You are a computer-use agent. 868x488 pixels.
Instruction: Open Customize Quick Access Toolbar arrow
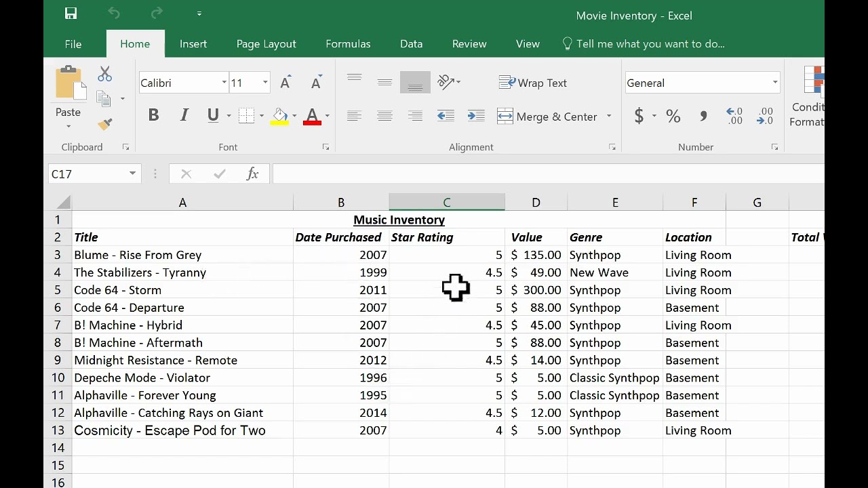pyautogui.click(x=199, y=14)
